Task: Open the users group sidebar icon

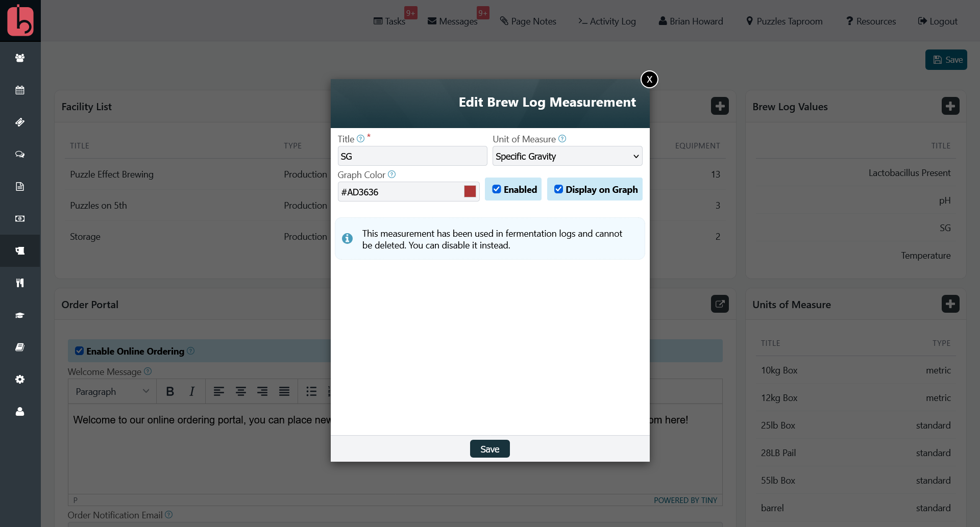Action: (20, 58)
